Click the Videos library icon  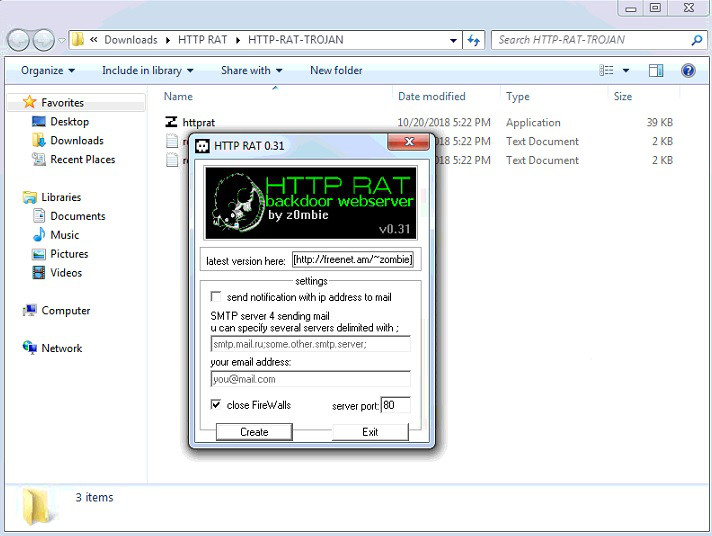tap(39, 273)
